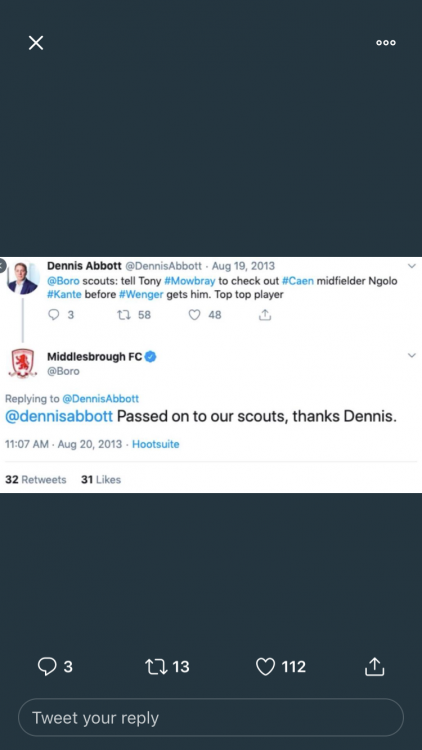Open the share icon in bottom action bar

tap(375, 666)
